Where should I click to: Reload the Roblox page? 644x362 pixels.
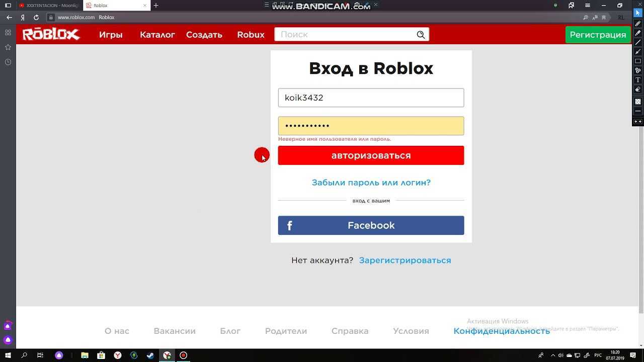tap(36, 17)
